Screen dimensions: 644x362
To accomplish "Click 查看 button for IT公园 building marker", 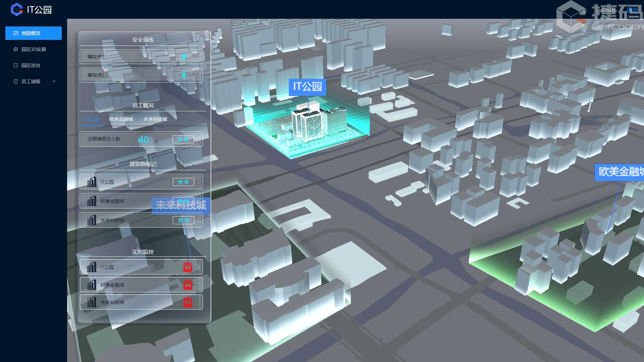I will [x=183, y=182].
